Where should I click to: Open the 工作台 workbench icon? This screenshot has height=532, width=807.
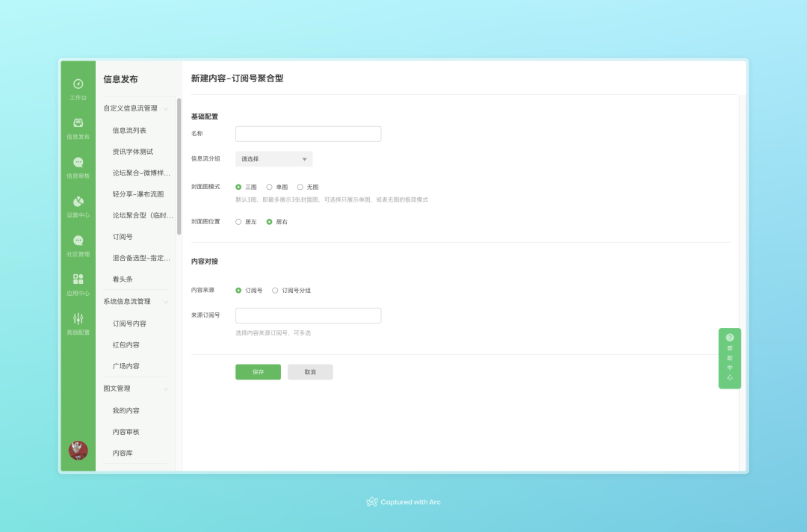pyautogui.click(x=78, y=84)
